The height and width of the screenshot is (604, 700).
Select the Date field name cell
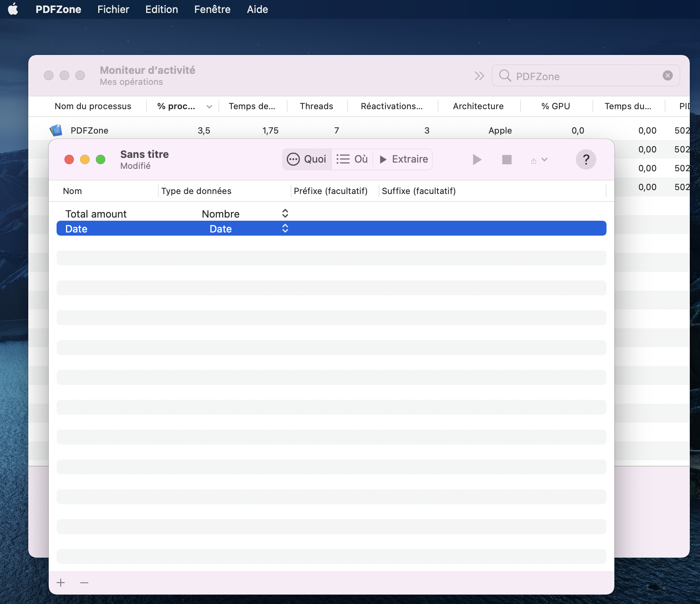[x=76, y=229]
